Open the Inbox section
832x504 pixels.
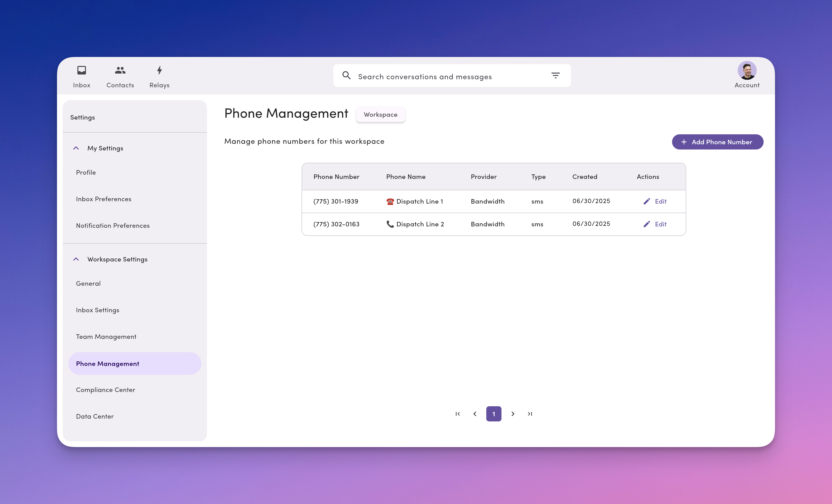click(x=82, y=75)
